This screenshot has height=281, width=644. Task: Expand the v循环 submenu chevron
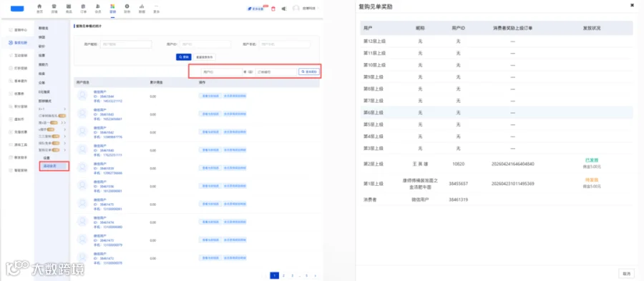pyautogui.click(x=65, y=129)
